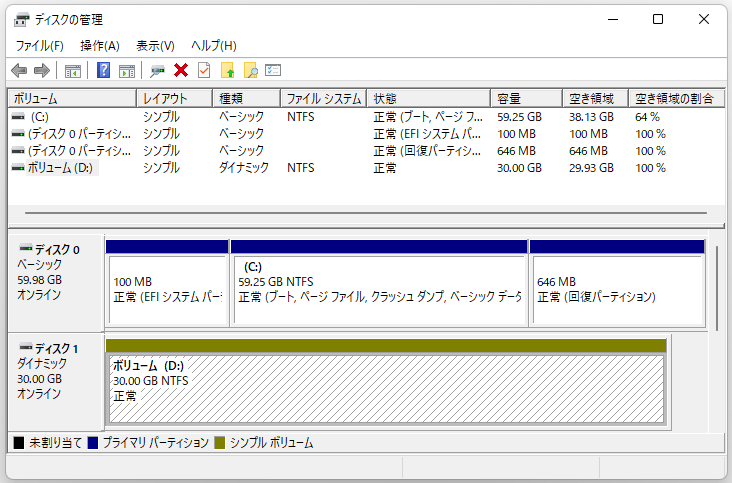Image resolution: width=732 pixels, height=483 pixels.
Task: Click the folder with magnifier icon
Action: pyautogui.click(x=251, y=70)
